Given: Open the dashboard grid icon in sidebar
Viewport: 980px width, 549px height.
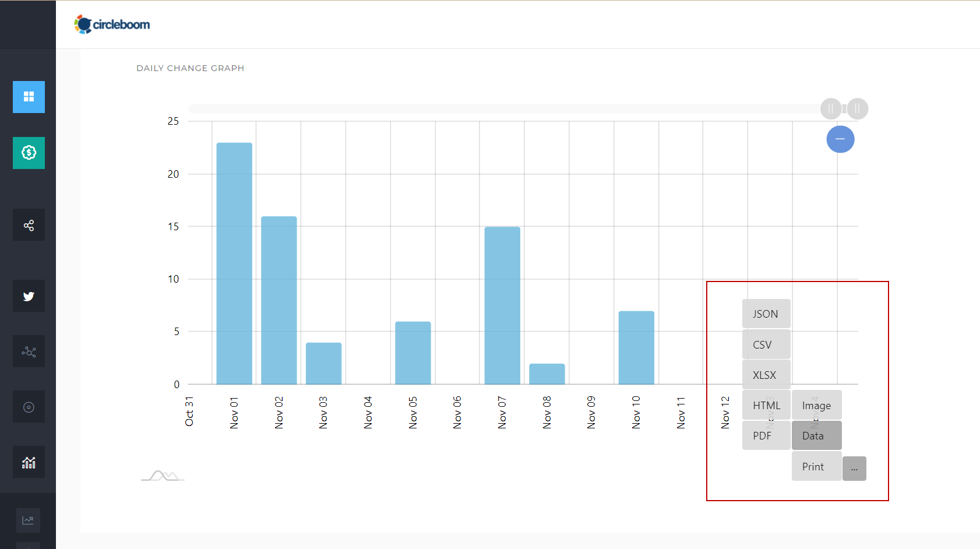Looking at the screenshot, I should click(28, 97).
